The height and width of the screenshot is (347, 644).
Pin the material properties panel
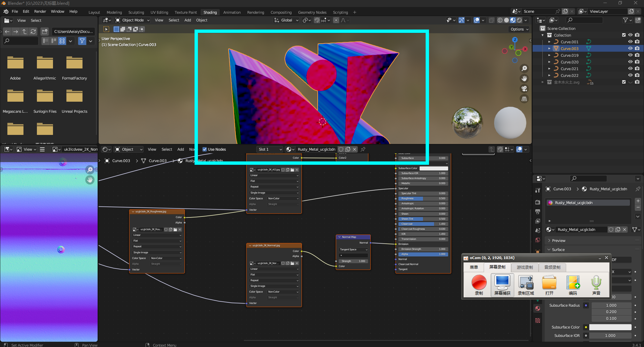tap(638, 189)
